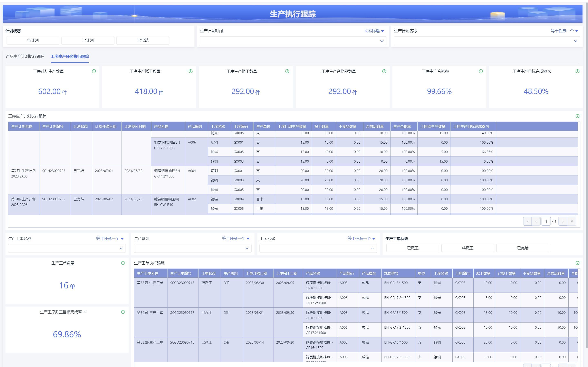Open the 生产班组 selection dropdown
The width and height of the screenshot is (588, 367).
[192, 248]
